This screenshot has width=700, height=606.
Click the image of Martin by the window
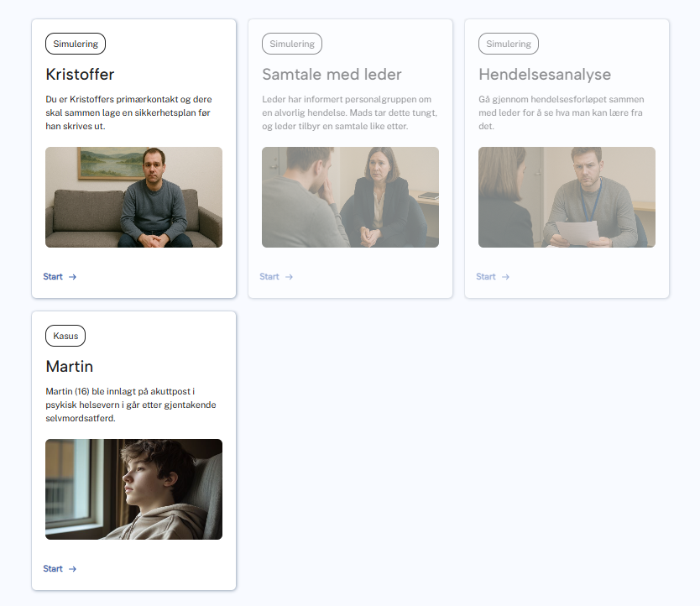pyautogui.click(x=133, y=489)
